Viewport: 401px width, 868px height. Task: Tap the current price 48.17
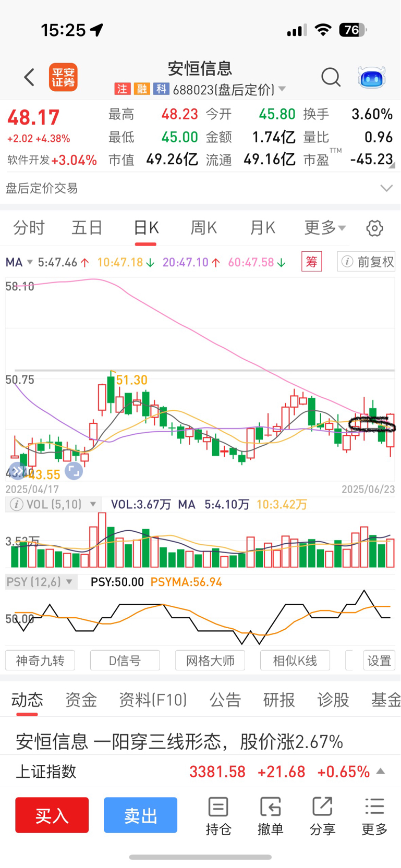[x=33, y=117]
